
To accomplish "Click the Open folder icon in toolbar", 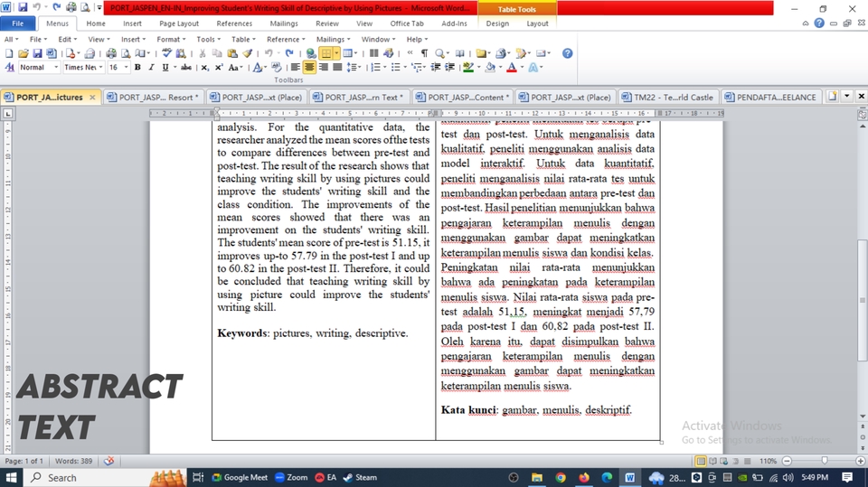I will coord(23,53).
